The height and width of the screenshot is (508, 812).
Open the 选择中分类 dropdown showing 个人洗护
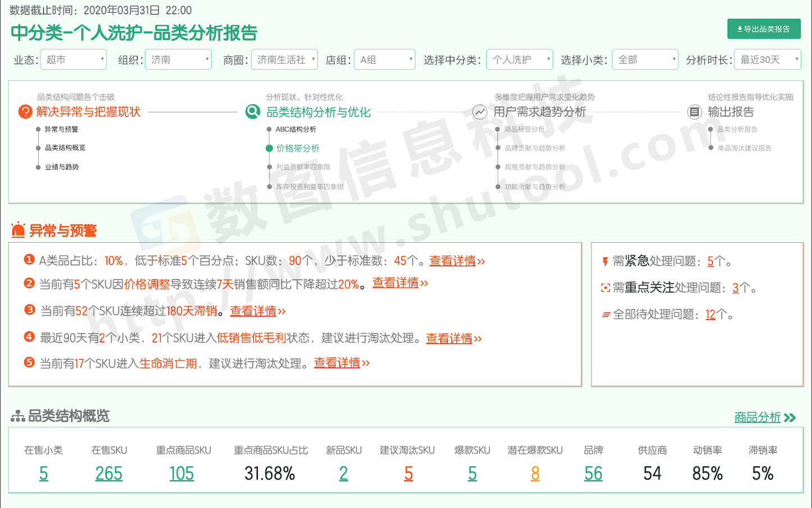(519, 60)
